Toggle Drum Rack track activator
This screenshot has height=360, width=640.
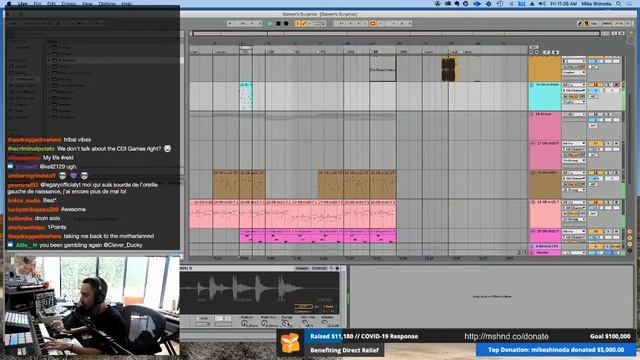pos(595,84)
